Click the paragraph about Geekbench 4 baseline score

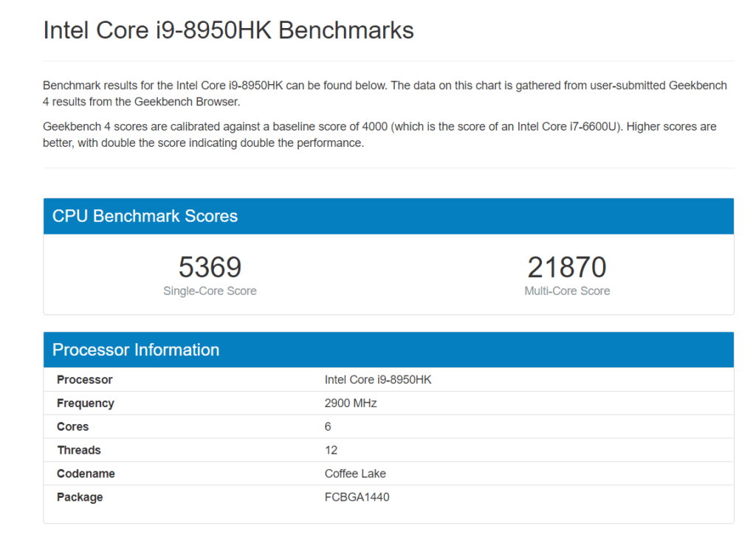click(x=379, y=134)
